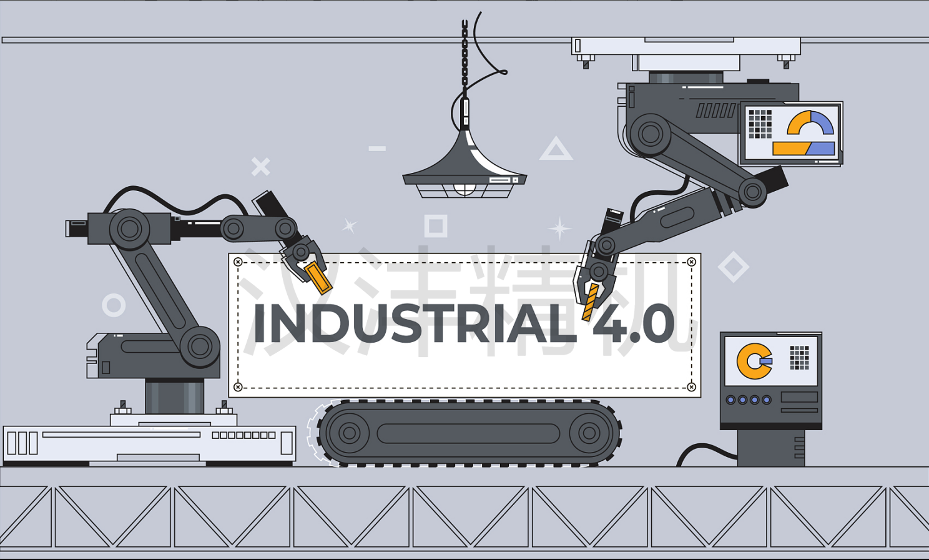The width and height of the screenshot is (929, 560).
Task: Click the white triangle outline shape
Action: click(x=556, y=150)
